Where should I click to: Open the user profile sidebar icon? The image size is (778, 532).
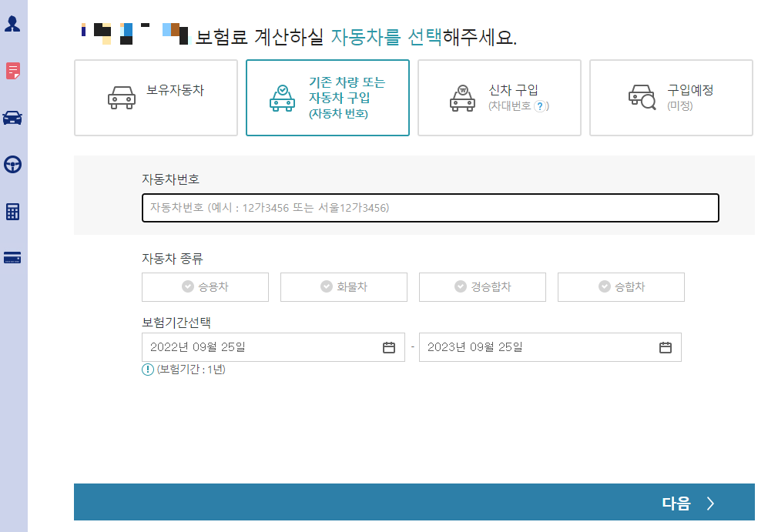(12, 24)
